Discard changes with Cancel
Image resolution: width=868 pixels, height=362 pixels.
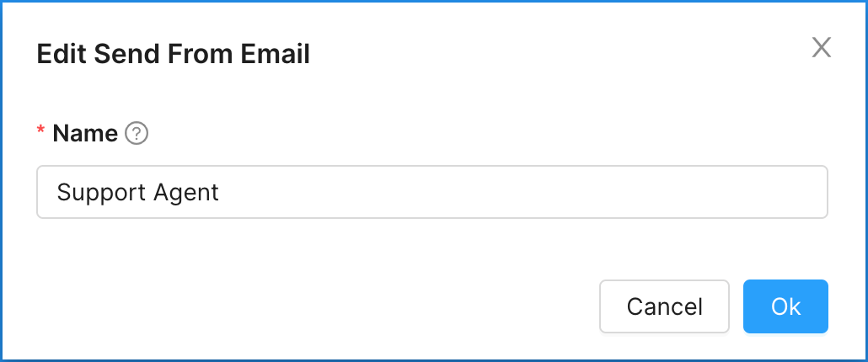(x=664, y=306)
